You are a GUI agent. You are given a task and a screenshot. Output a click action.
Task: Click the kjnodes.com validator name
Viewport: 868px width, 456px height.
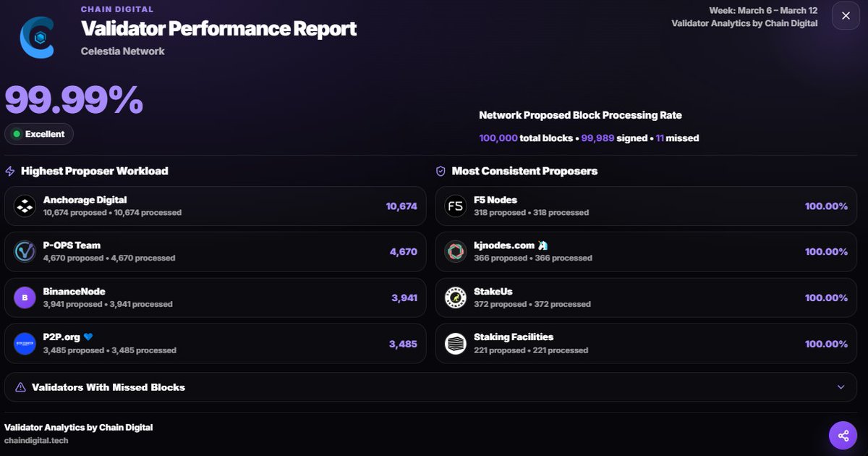pyautogui.click(x=504, y=245)
